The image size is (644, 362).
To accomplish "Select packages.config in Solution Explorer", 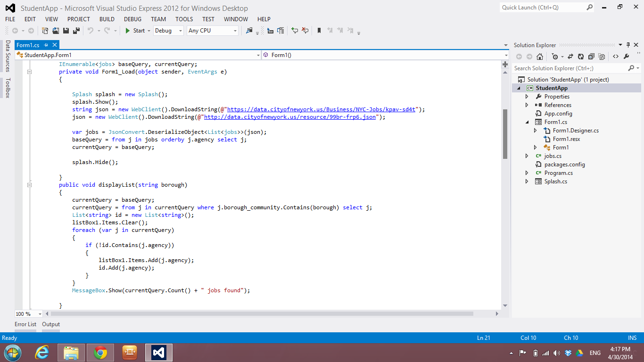I will click(564, 165).
